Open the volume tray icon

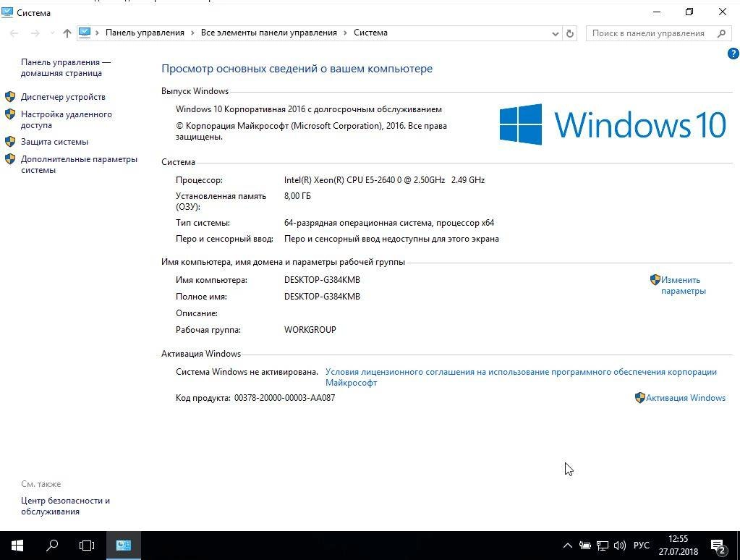tap(620, 546)
